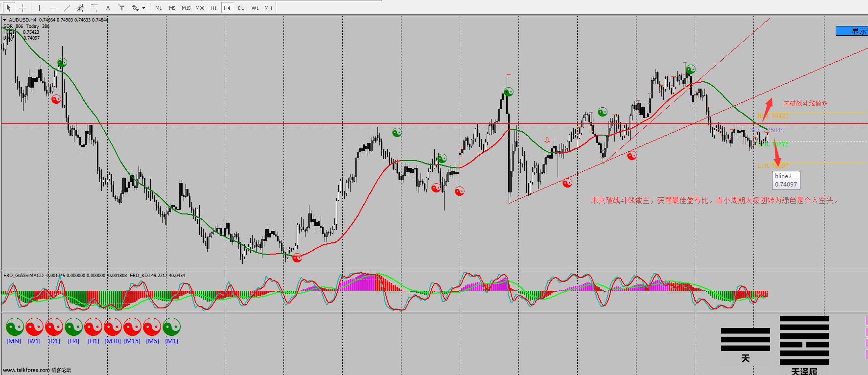This screenshot has height=375, width=868.
Task: Click the green taichi icon above [H4]
Action: coord(73,327)
